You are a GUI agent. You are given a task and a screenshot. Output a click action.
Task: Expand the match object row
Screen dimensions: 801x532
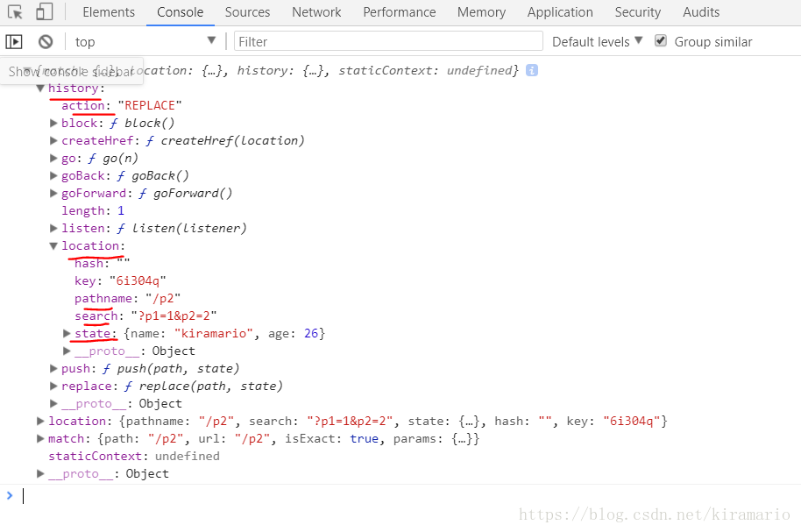tap(40, 438)
